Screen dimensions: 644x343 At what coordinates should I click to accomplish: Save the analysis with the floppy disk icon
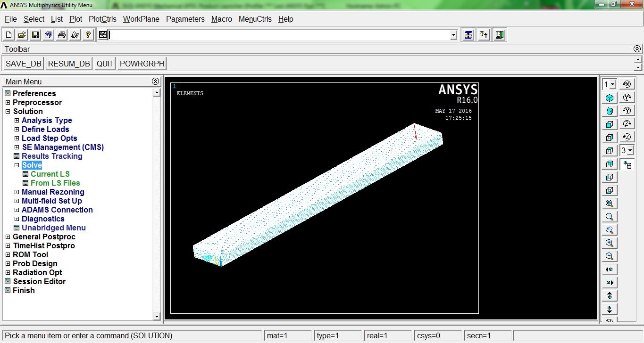click(x=35, y=35)
